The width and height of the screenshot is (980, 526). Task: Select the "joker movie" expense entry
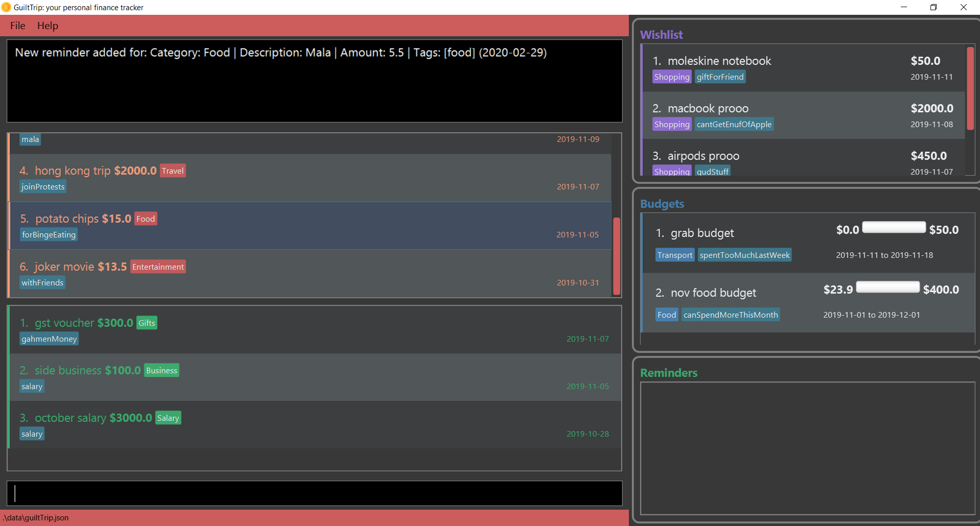(x=310, y=274)
